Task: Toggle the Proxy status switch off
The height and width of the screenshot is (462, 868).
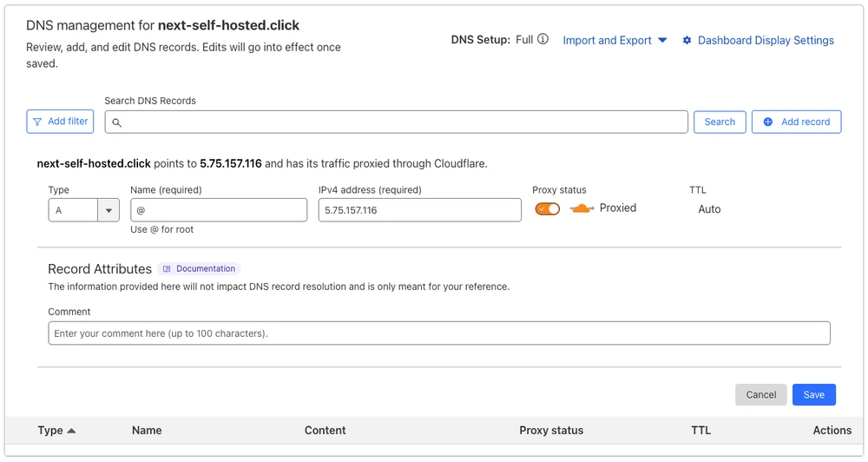Action: [x=548, y=208]
